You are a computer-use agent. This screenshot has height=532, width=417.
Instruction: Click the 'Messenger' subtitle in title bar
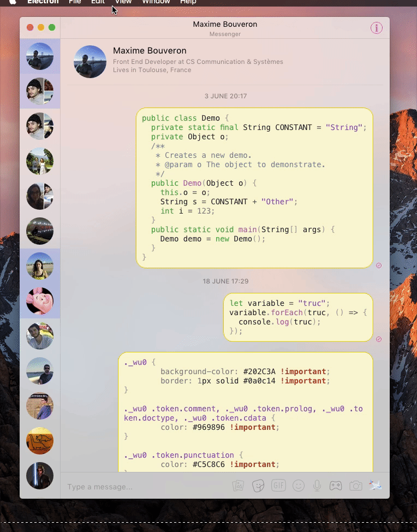[225, 34]
